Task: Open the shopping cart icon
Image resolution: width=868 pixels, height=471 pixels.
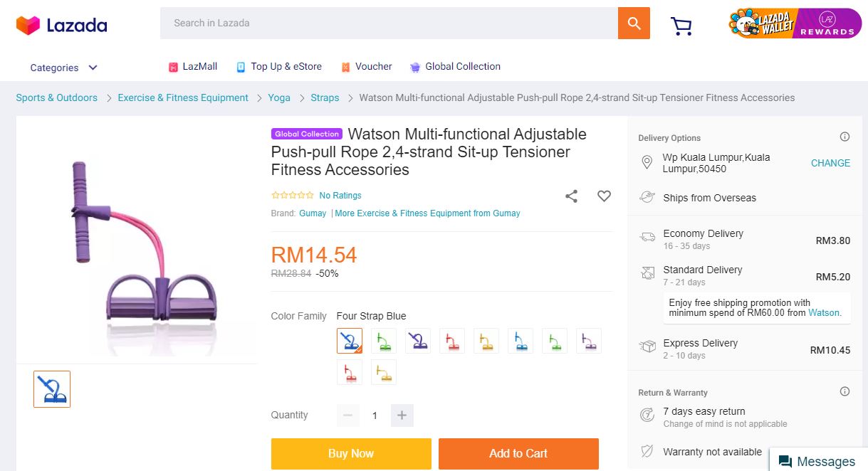Action: pos(681,26)
